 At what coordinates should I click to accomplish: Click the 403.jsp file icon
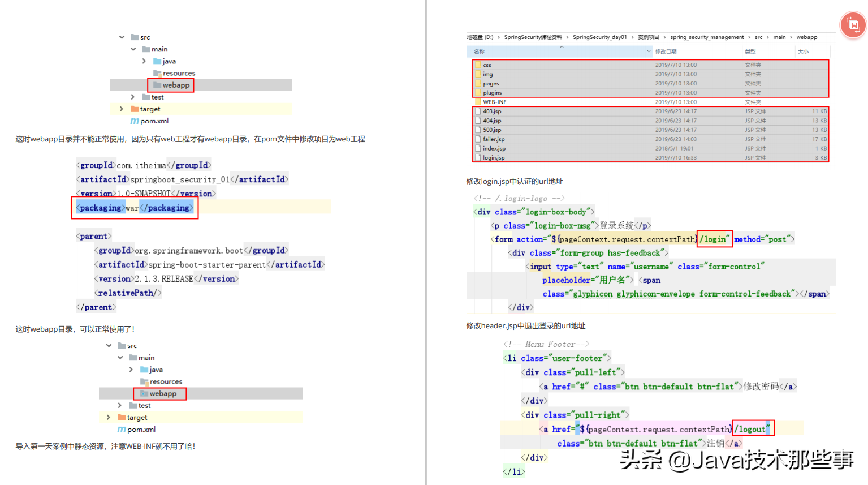(x=478, y=111)
